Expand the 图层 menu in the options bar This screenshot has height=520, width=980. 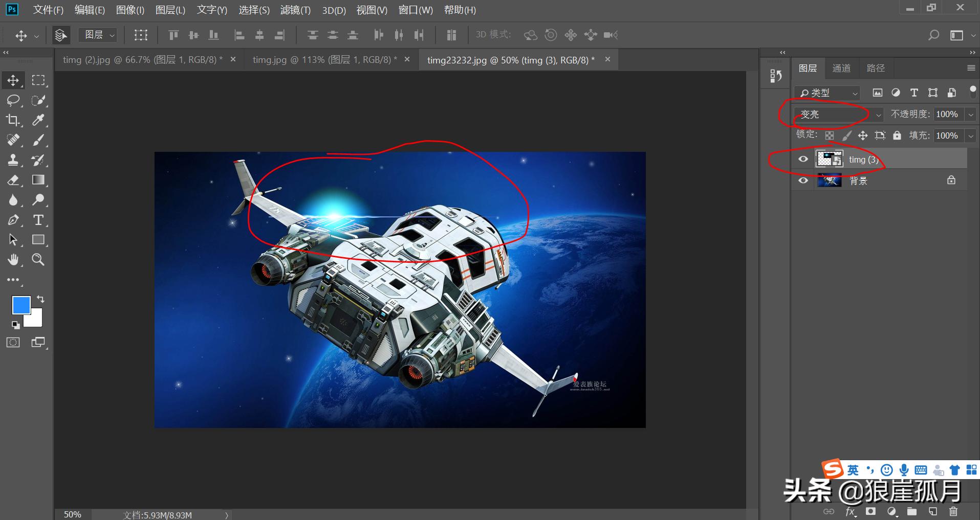97,34
